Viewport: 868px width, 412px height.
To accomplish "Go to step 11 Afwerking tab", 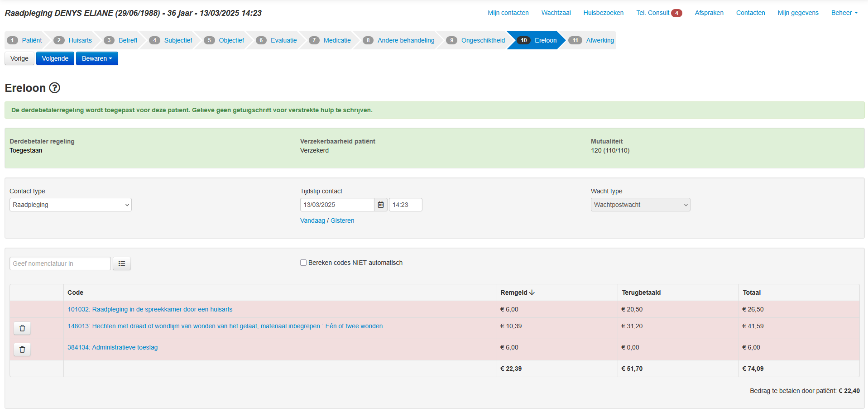I will 592,40.
